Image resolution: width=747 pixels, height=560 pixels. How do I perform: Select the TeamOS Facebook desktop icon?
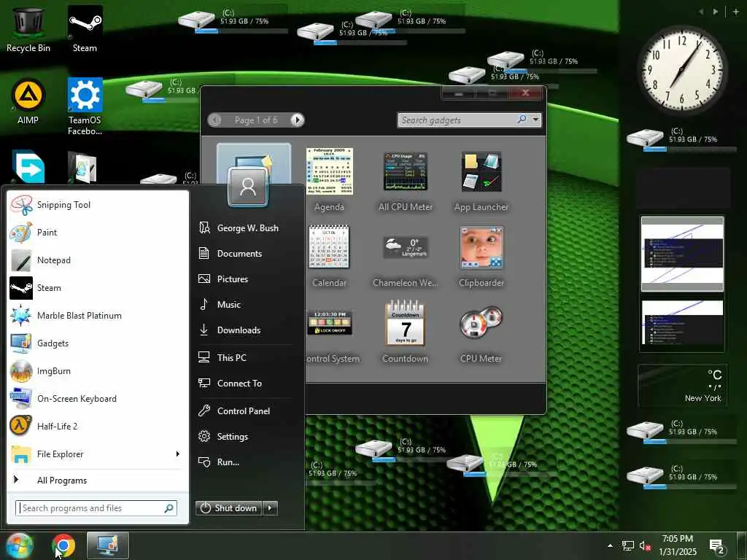point(85,106)
